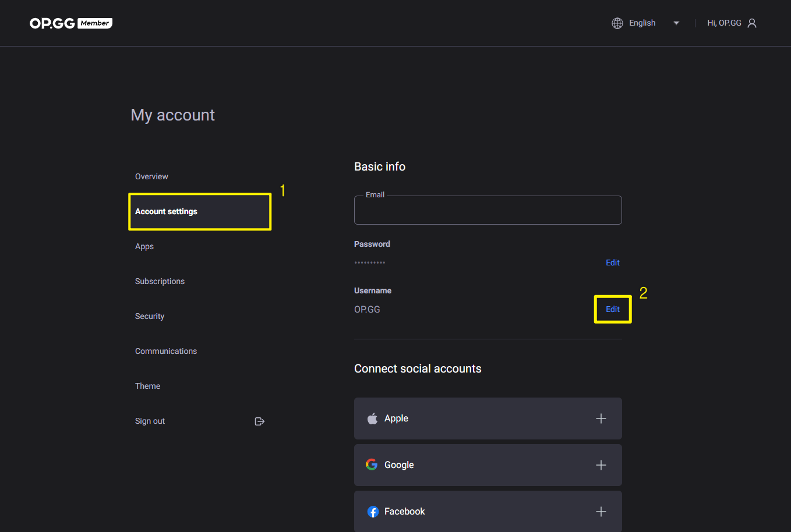Image resolution: width=791 pixels, height=532 pixels.
Task: Open Communications preferences
Action: (166, 351)
